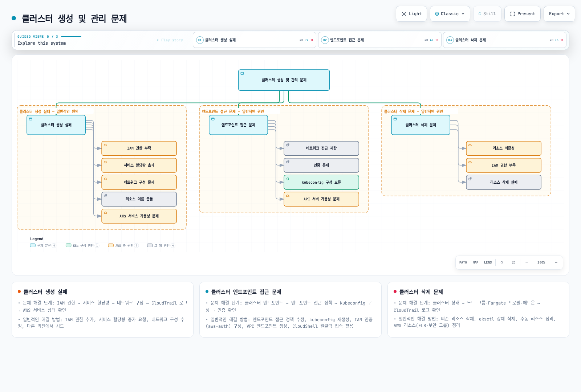Click the cloud icon on IAM 권한 부족 under 클러스터 삭제 문제
Screen dimensions: 581x392
(470, 162)
